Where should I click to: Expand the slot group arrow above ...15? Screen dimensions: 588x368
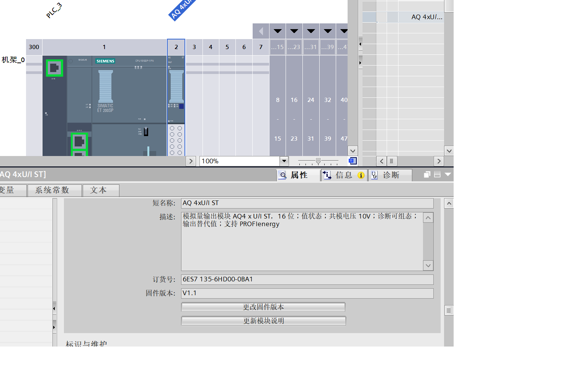click(x=278, y=31)
